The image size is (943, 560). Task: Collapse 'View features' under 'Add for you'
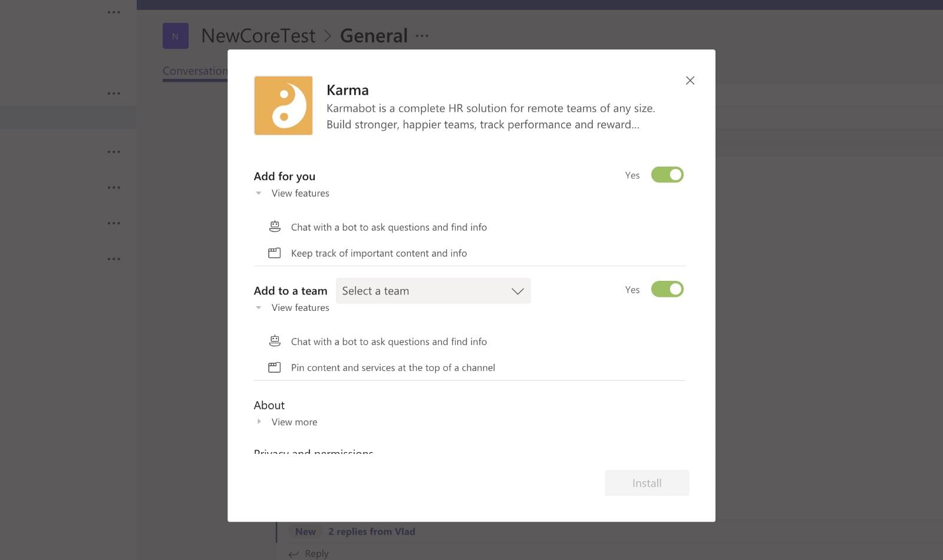(300, 193)
